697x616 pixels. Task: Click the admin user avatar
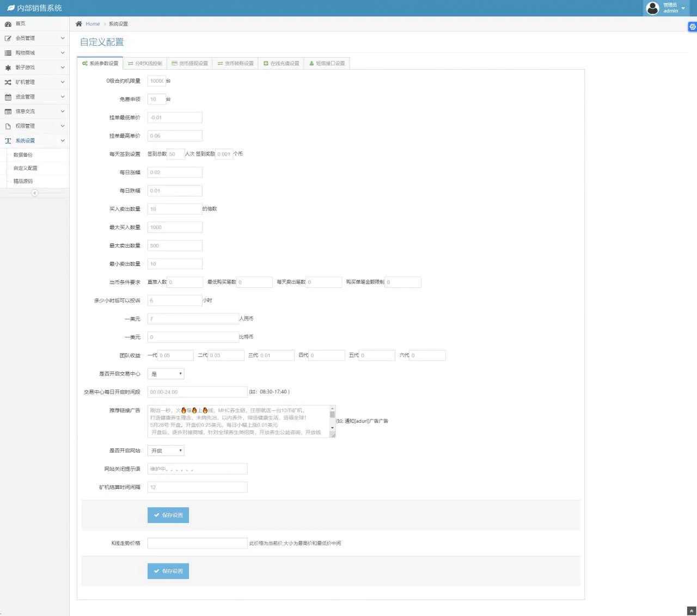click(652, 8)
